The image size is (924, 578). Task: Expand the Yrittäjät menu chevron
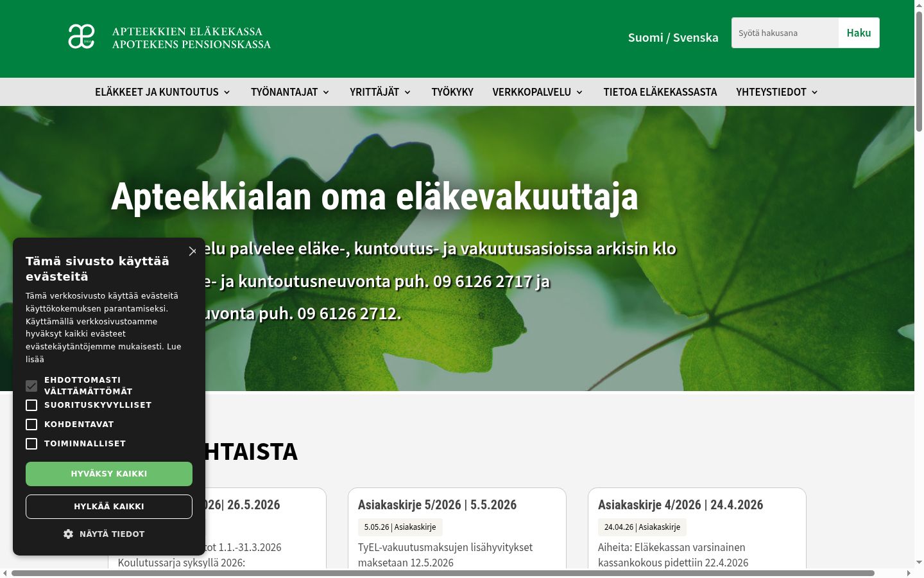pos(407,92)
